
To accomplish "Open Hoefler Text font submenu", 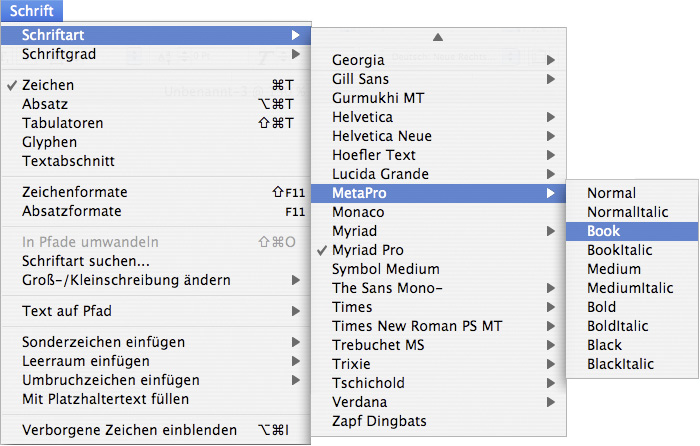I will click(x=439, y=155).
